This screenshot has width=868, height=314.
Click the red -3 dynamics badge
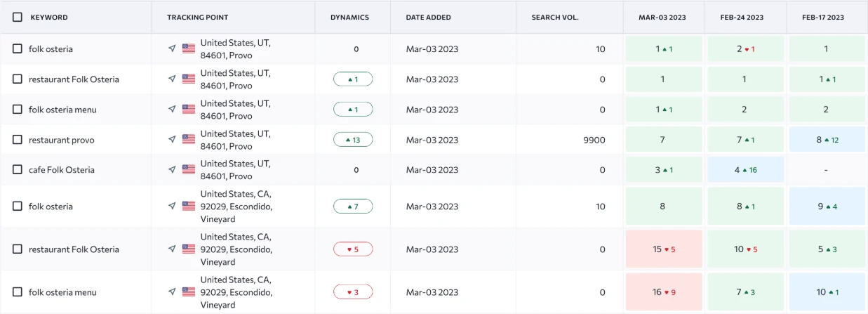353,292
